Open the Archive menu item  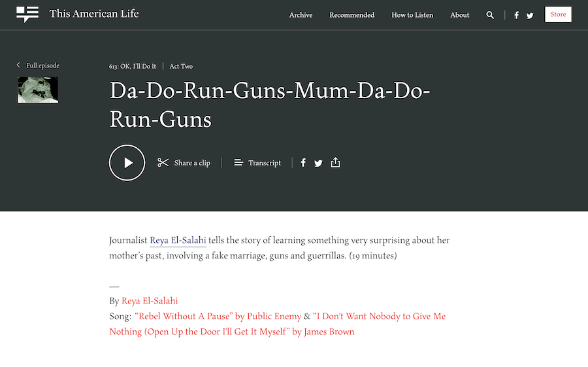click(301, 15)
